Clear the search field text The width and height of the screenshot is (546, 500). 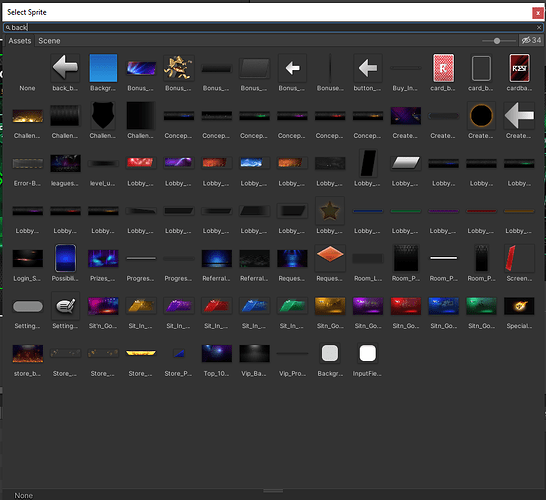click(539, 27)
